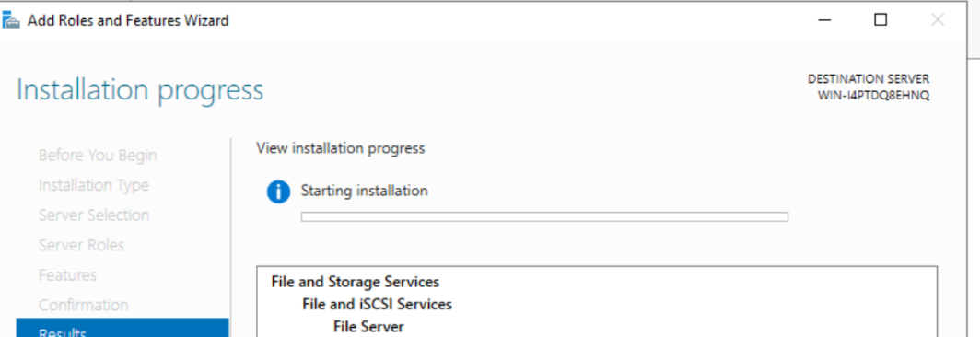
Task: Open the Installation Type step
Action: (x=94, y=185)
